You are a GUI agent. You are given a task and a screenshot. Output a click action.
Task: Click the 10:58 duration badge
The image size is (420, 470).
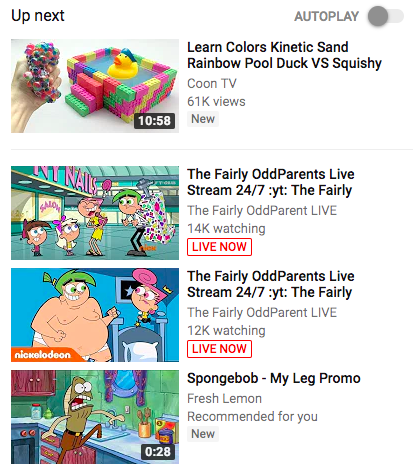pos(154,121)
